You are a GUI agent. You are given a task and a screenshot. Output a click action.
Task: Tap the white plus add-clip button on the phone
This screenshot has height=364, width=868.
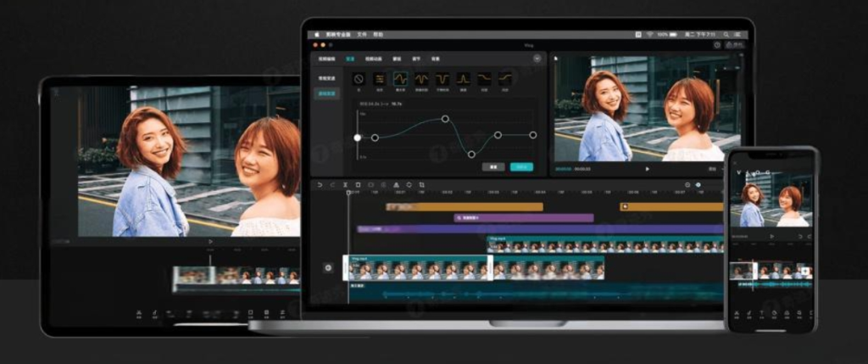(805, 272)
